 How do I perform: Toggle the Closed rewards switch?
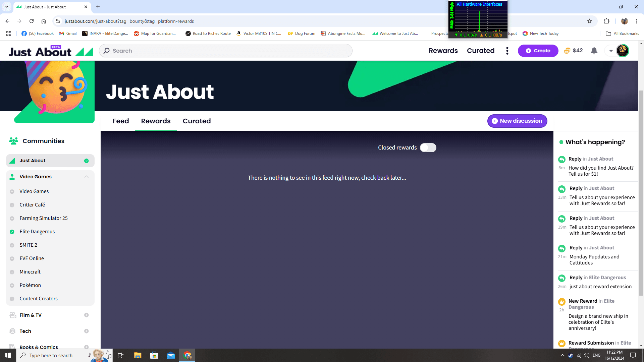point(428,148)
